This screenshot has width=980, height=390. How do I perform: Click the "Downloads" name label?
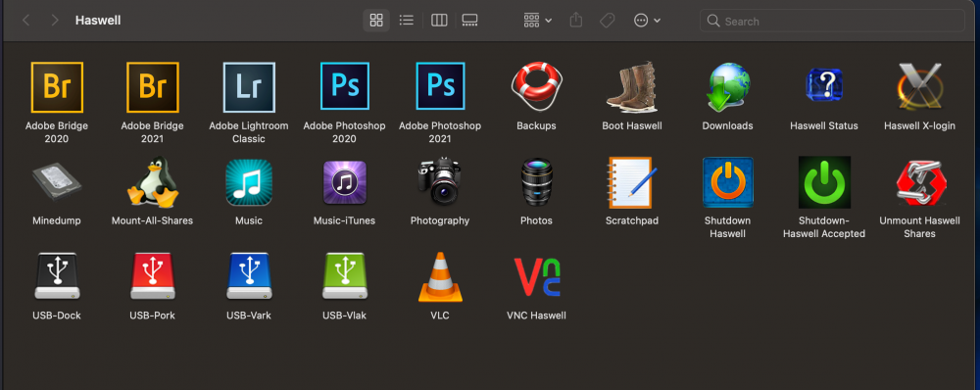[727, 125]
